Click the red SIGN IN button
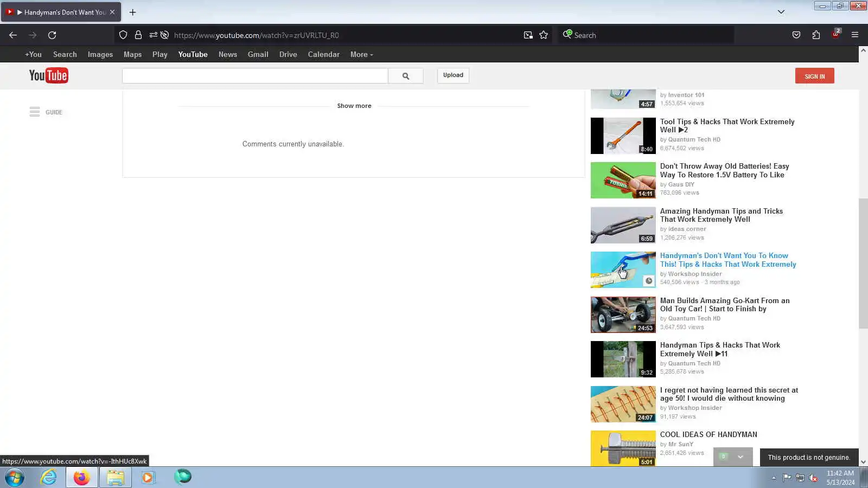The width and height of the screenshot is (868, 488). pyautogui.click(x=815, y=76)
